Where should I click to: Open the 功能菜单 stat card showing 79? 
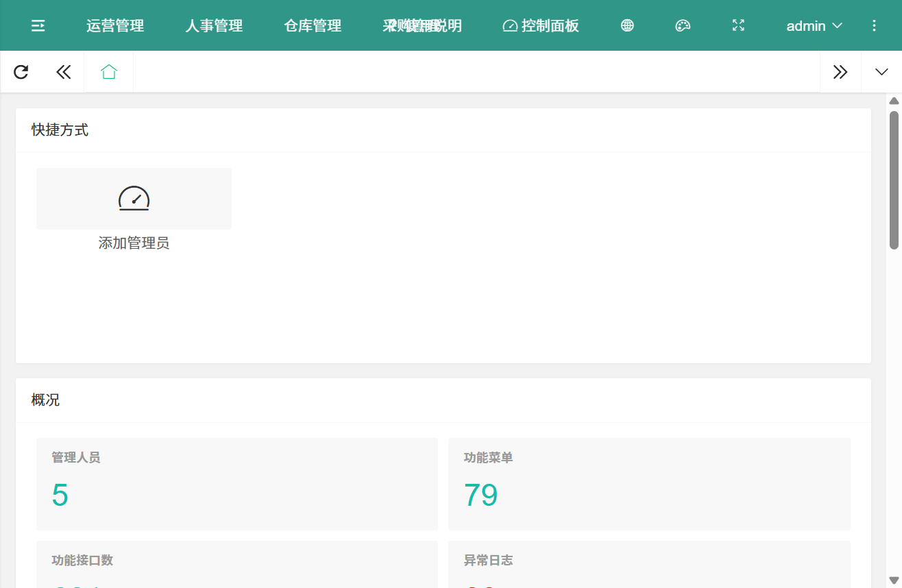click(x=649, y=484)
